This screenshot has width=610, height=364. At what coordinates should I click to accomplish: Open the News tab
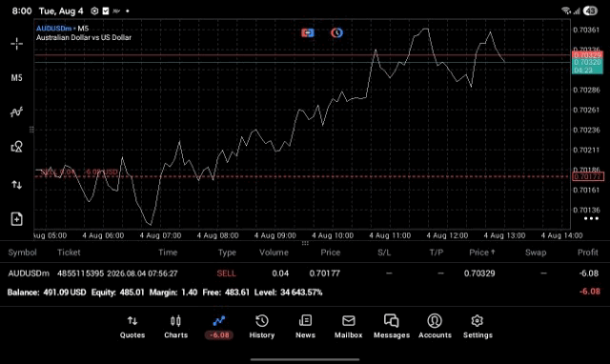tap(305, 327)
